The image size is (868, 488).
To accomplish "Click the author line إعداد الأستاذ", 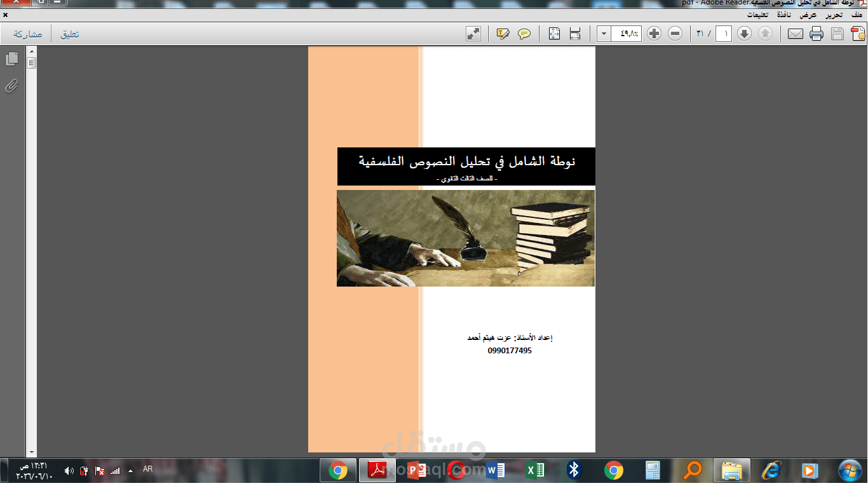I will click(510, 337).
